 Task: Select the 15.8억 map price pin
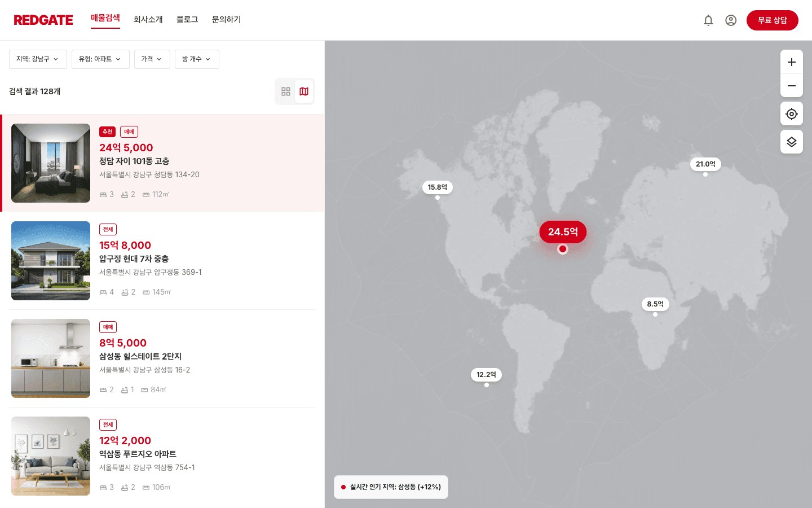[437, 187]
